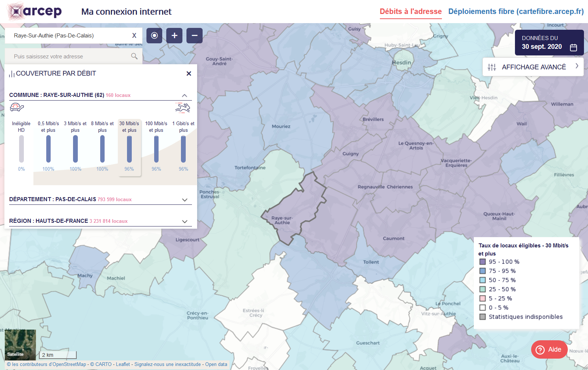Clear the commune search with X
Viewport: 588px width, 370px height.
pos(134,36)
